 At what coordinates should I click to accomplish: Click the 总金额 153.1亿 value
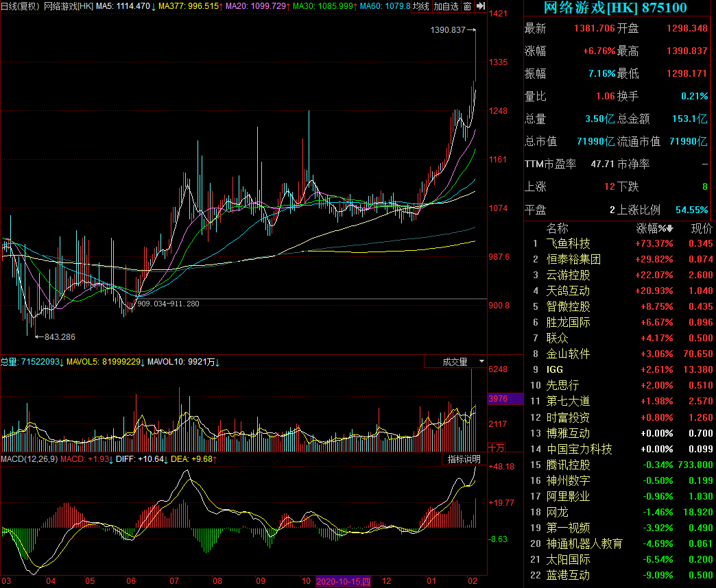689,119
